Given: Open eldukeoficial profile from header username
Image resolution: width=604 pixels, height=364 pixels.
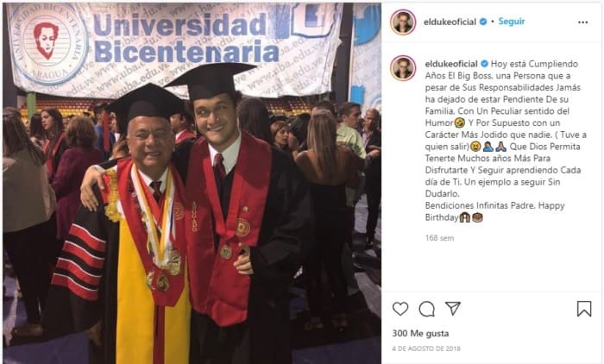Looking at the screenshot, I should [450, 22].
